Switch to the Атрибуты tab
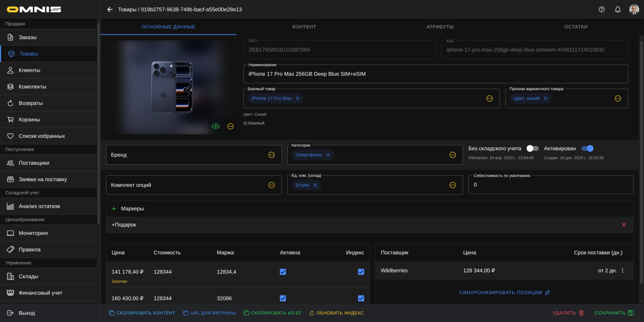 (440, 27)
